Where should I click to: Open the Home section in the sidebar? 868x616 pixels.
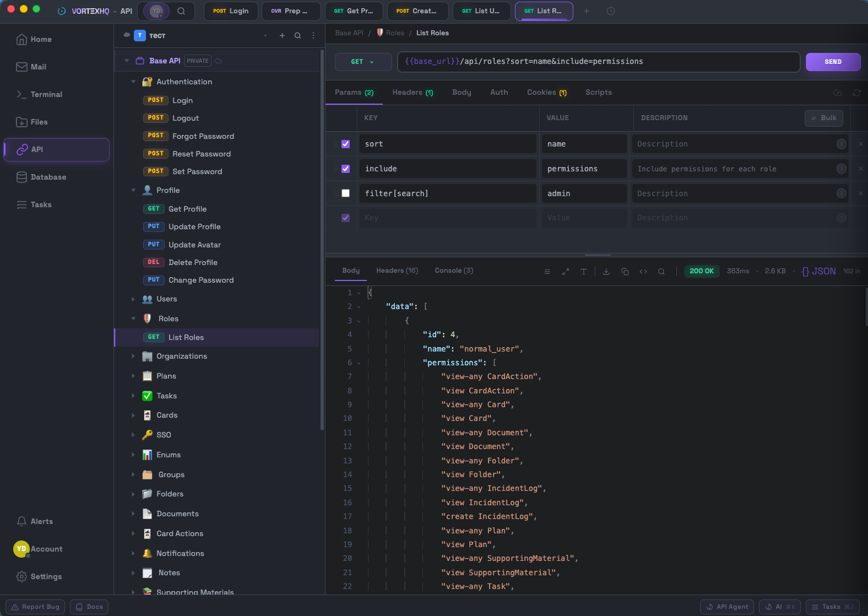[34, 39]
